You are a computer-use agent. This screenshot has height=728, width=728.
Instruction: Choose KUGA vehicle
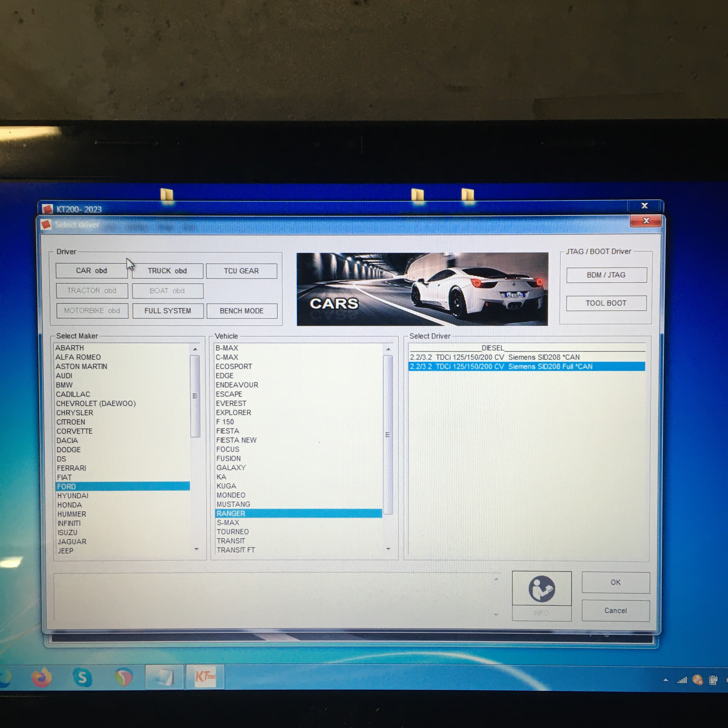click(x=227, y=486)
